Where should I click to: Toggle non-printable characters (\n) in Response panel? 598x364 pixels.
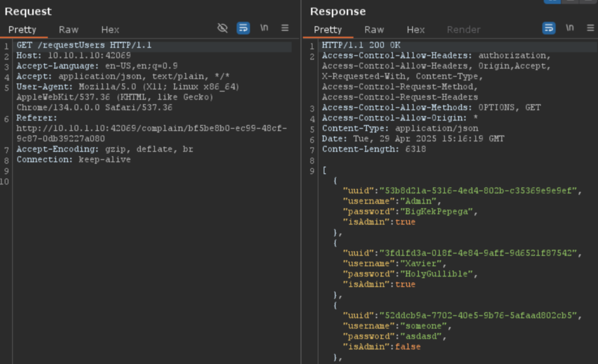570,28
